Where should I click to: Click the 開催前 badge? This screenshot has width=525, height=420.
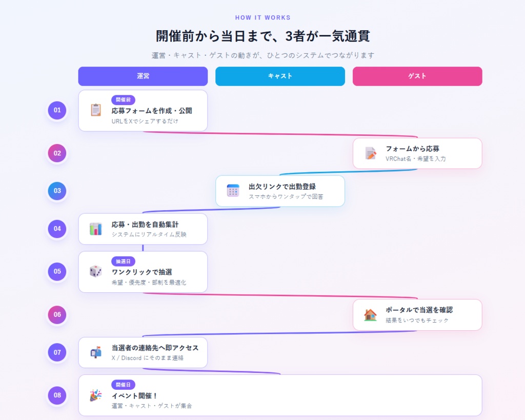pyautogui.click(x=123, y=100)
